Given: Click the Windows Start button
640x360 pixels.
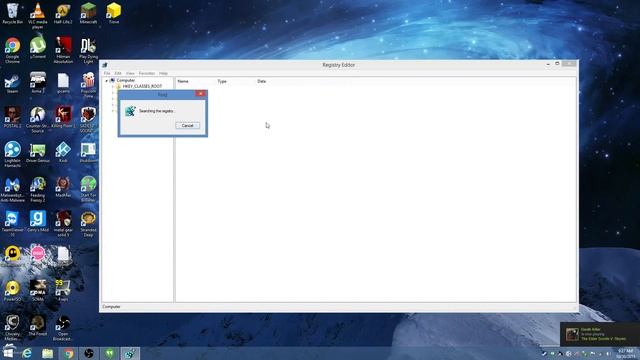Looking at the screenshot, I should click(x=8, y=353).
